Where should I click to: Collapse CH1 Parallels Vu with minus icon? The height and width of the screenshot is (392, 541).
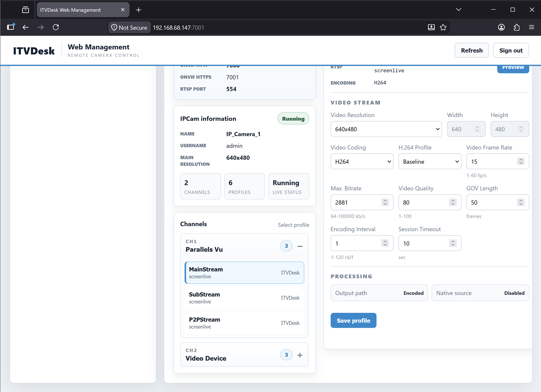point(300,246)
